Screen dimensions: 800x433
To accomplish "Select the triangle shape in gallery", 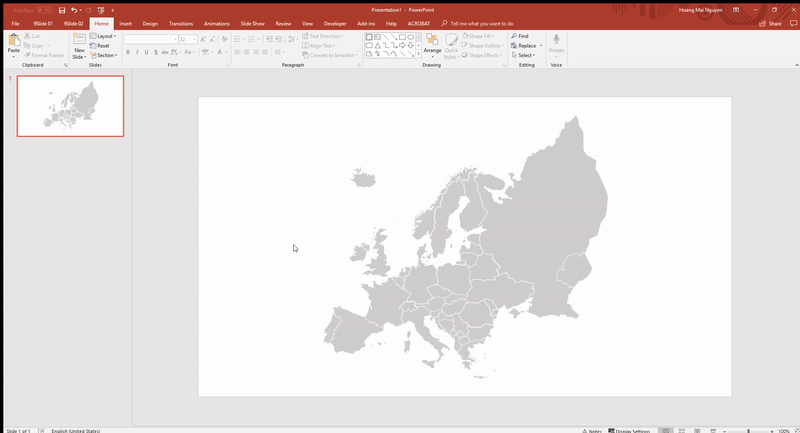I will click(377, 45).
